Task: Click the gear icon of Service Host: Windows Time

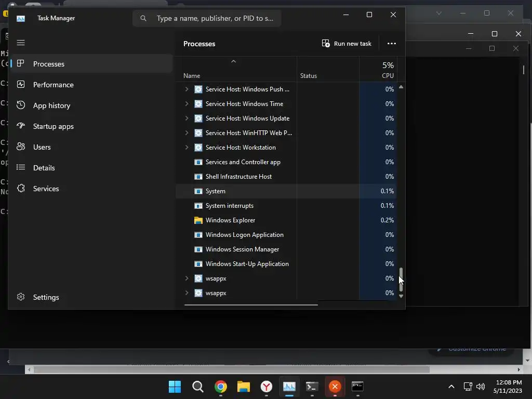Action: pos(198,104)
